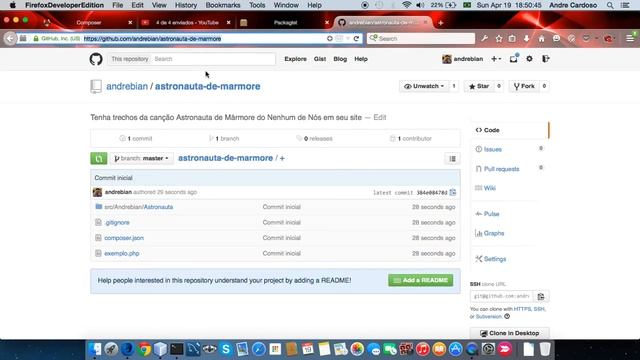Screen dimensions: 640x360
Task: Open Spotlight search in menu bar
Action: tap(610, 5)
